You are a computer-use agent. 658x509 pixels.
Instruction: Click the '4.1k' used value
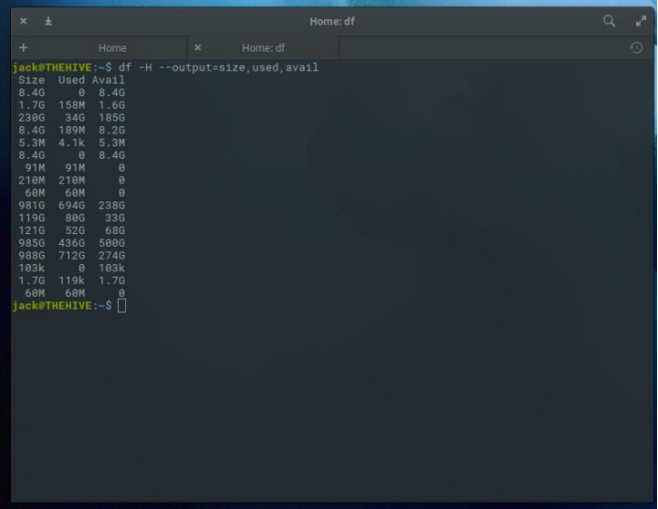(x=71, y=143)
